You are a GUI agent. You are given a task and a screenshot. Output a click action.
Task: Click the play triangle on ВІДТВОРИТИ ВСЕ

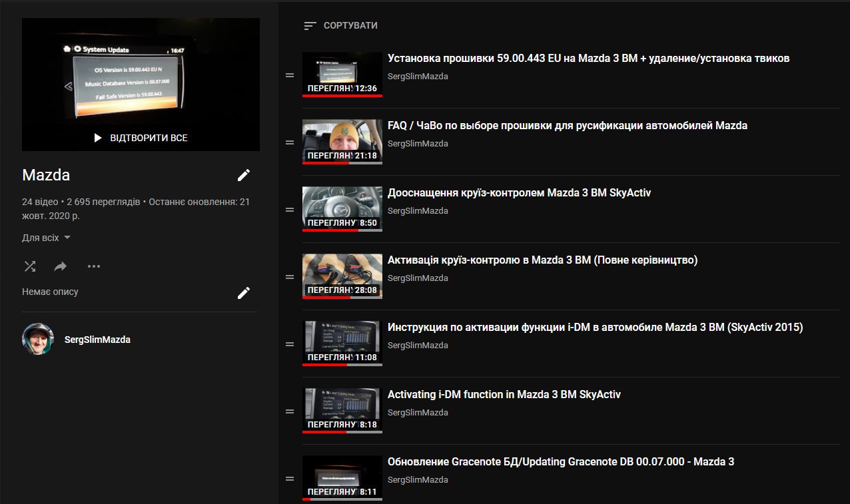pos(98,138)
